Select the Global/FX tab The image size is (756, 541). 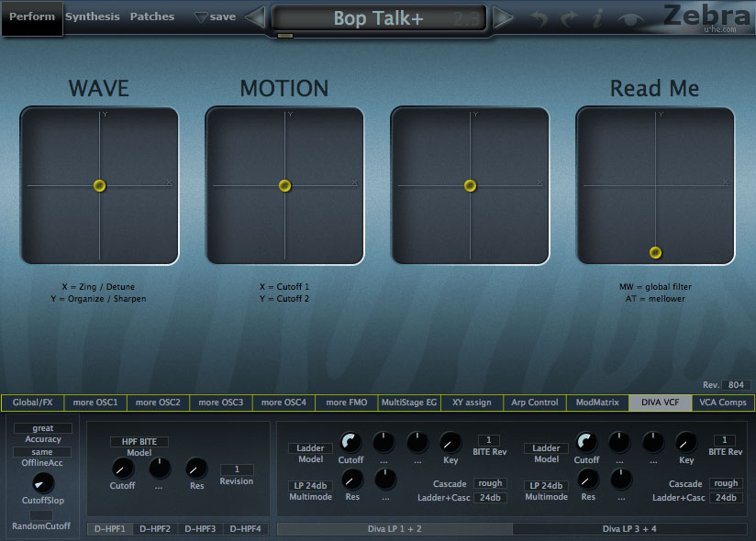pyautogui.click(x=33, y=403)
